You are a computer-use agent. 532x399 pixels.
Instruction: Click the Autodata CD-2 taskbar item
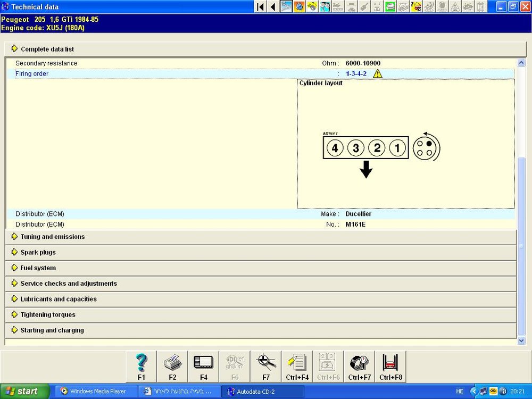coord(263,392)
